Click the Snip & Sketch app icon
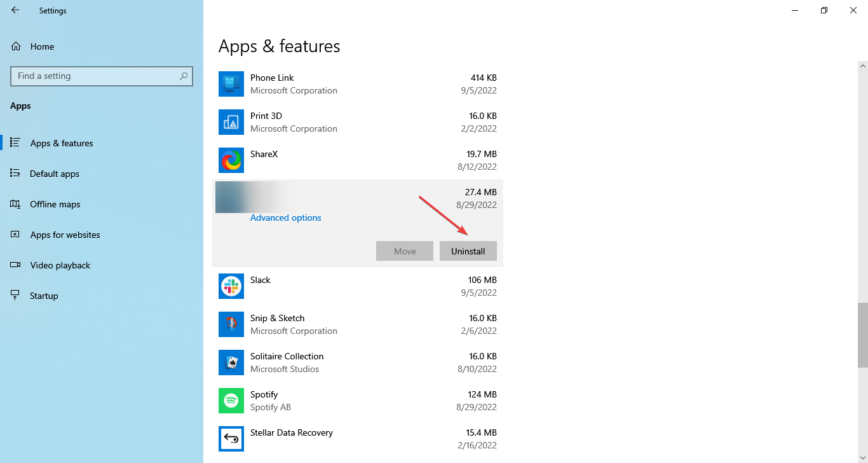The width and height of the screenshot is (868, 463). coord(231,324)
